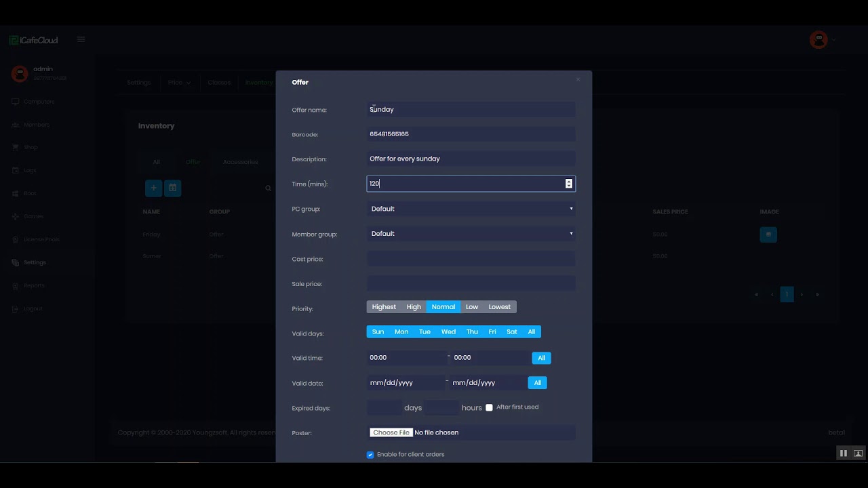This screenshot has height=488, width=868.
Task: Jump to the last page arrow
Action: click(817, 294)
